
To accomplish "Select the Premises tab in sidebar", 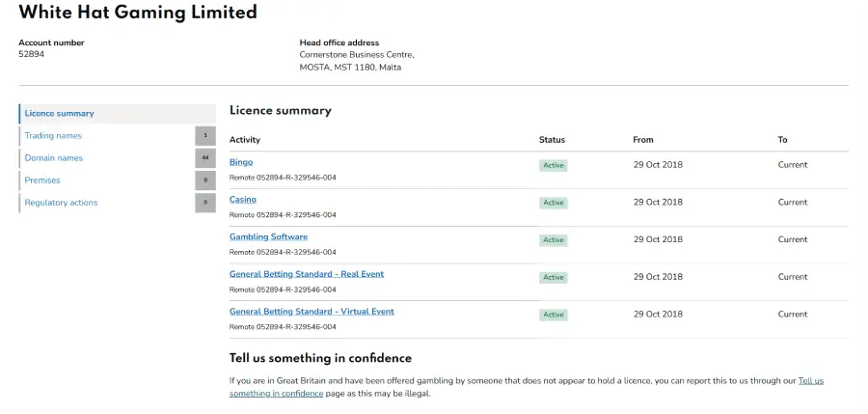I will coord(42,180).
